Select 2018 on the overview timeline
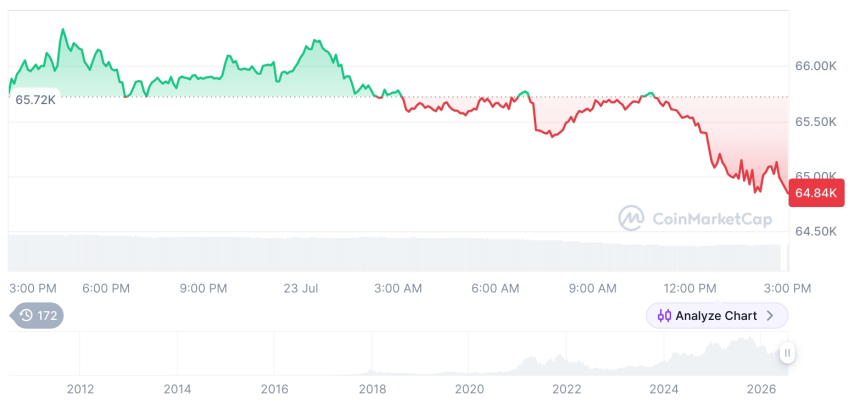Screen dimensions: 860x401 point(372,389)
